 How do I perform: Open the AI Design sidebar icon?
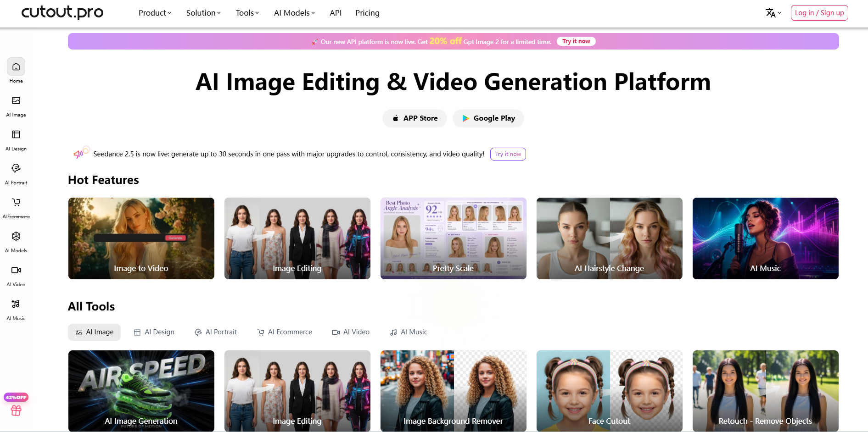pyautogui.click(x=16, y=135)
